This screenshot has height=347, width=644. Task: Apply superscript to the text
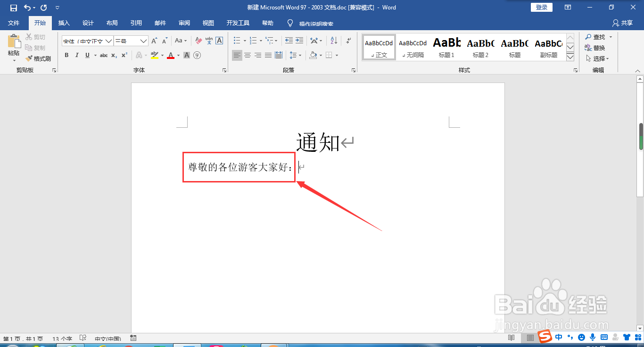pyautogui.click(x=124, y=55)
